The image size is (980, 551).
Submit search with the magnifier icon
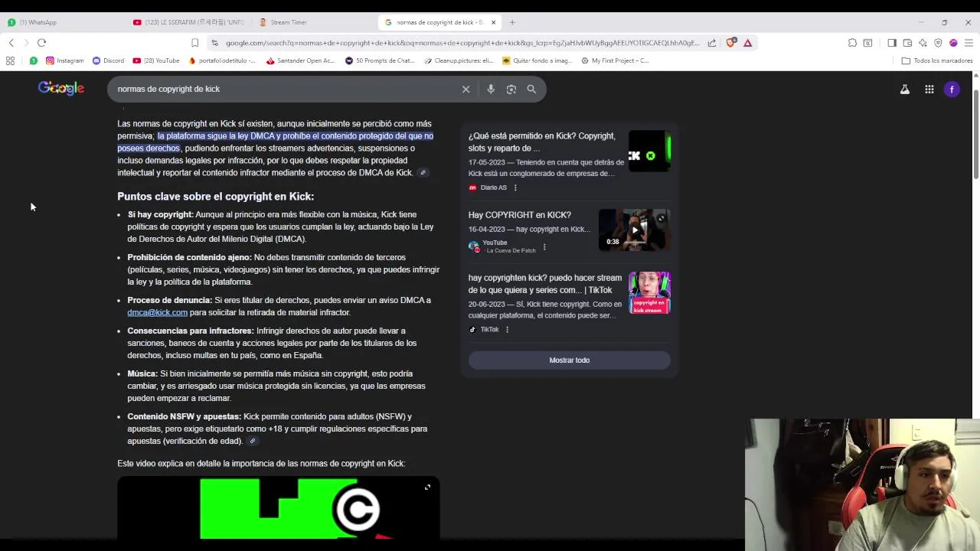(531, 89)
